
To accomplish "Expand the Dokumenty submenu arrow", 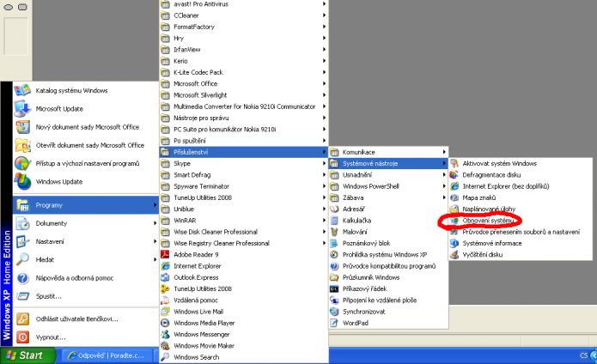I will (x=155, y=223).
